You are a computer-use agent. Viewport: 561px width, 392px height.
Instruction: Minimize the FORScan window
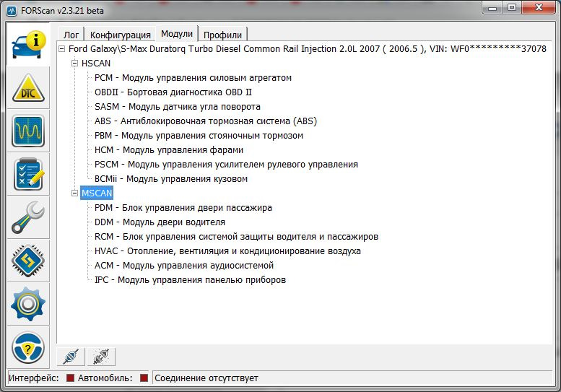coord(492,7)
